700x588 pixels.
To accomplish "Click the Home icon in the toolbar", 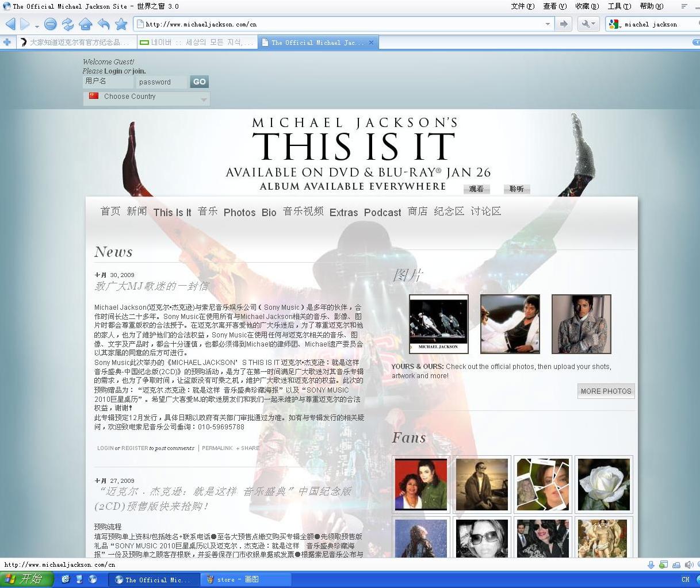I will tap(85, 24).
